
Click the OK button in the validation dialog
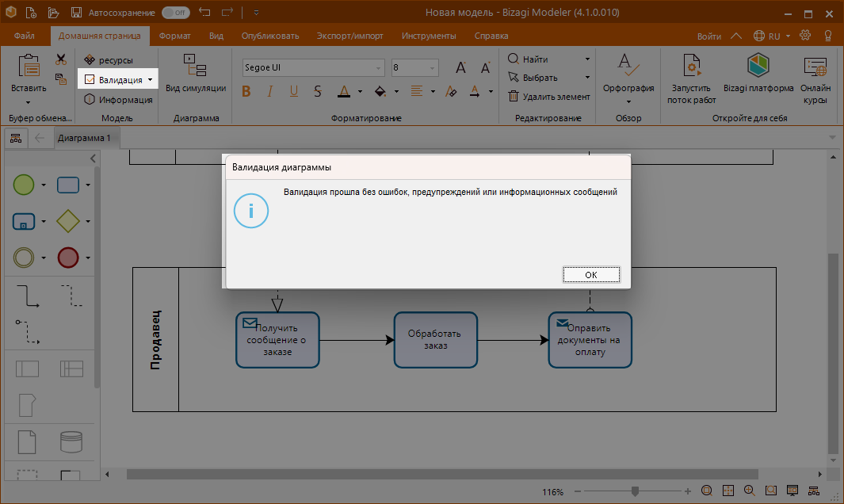[590, 274]
